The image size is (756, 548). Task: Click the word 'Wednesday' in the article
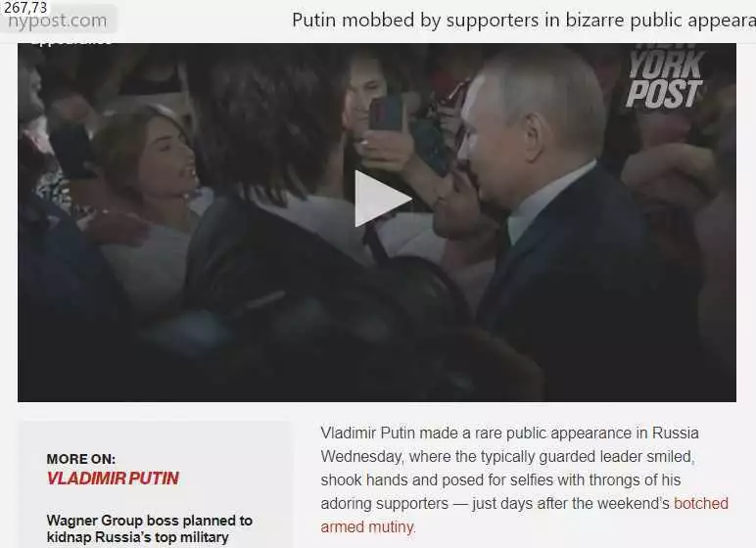(361, 456)
